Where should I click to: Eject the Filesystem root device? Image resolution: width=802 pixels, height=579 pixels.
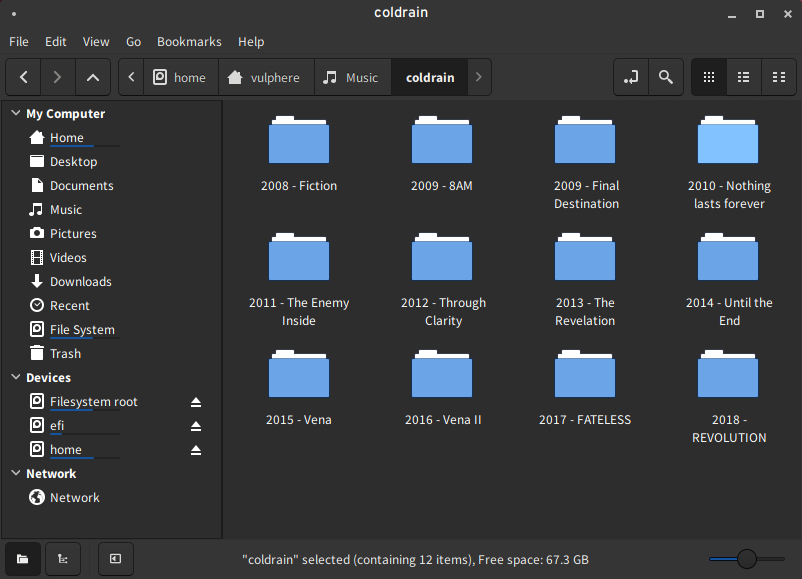tap(196, 402)
